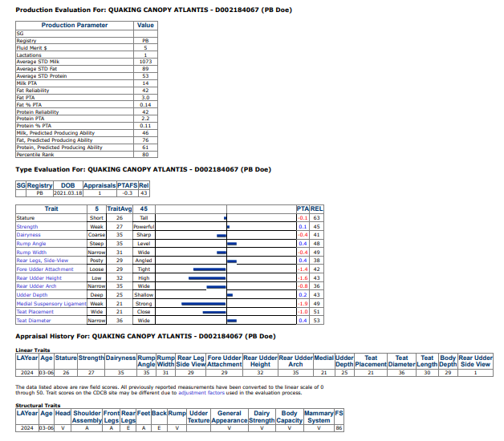Click the Dairy Strength column header
This screenshot has width=504, height=441.
262,417
